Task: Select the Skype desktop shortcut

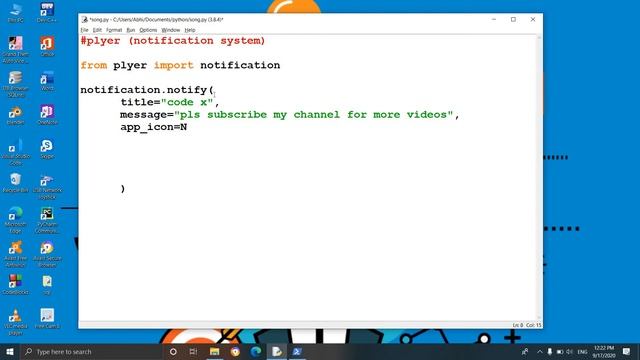Action: [x=47, y=149]
